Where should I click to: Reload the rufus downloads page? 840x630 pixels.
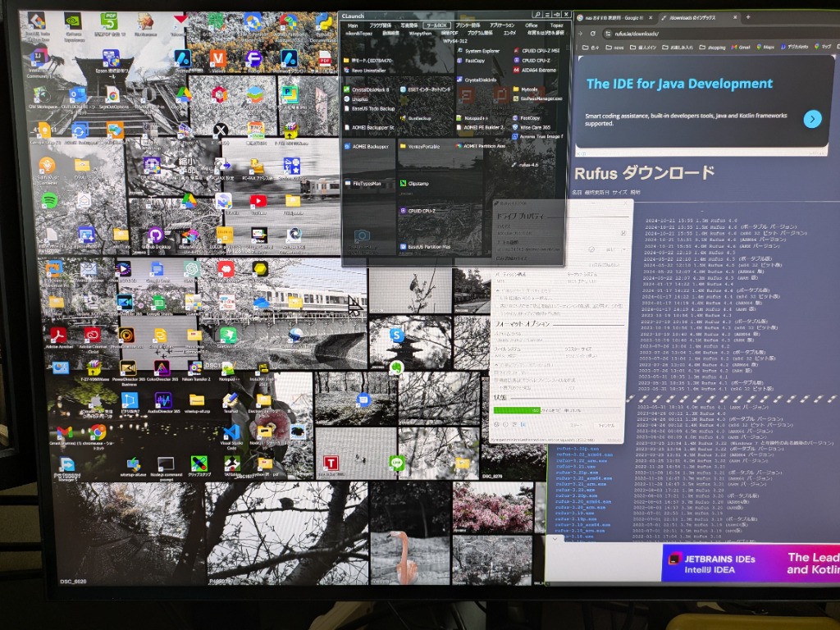pos(593,34)
